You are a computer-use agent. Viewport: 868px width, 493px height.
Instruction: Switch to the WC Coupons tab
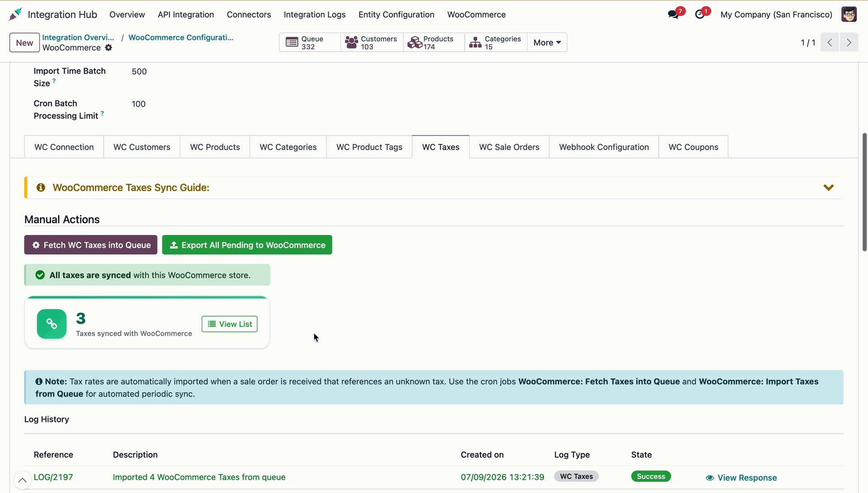pos(693,147)
